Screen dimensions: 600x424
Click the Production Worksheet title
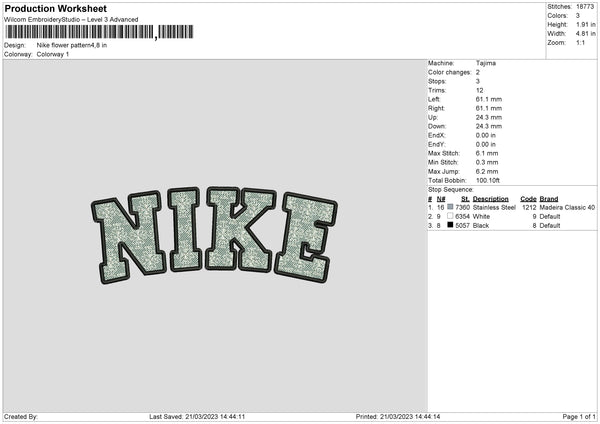[56, 8]
